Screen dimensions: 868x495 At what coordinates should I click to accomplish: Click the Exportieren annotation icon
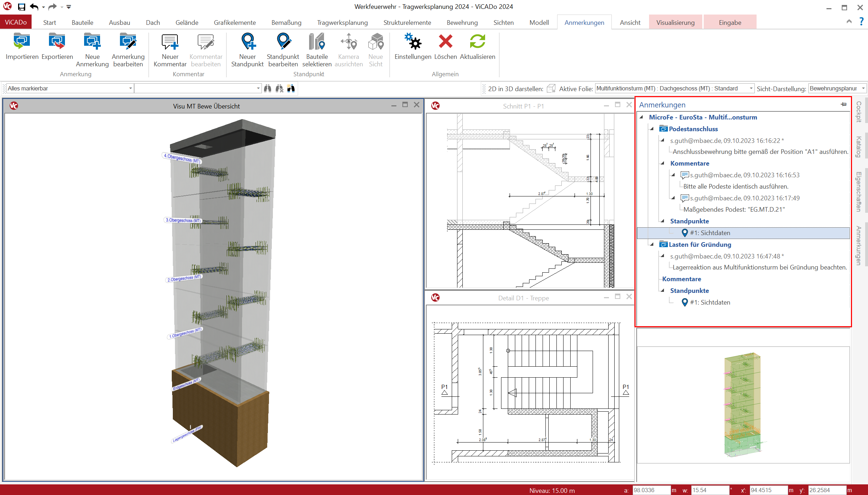[57, 41]
